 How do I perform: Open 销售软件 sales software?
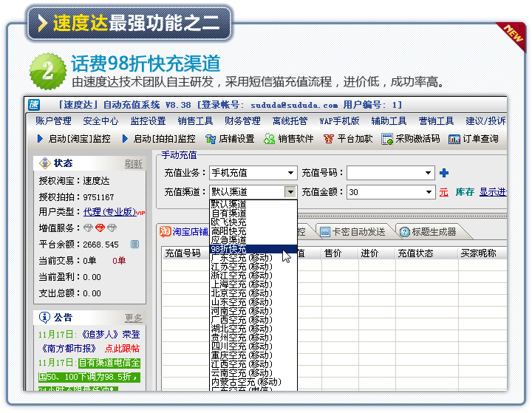[x=289, y=138]
